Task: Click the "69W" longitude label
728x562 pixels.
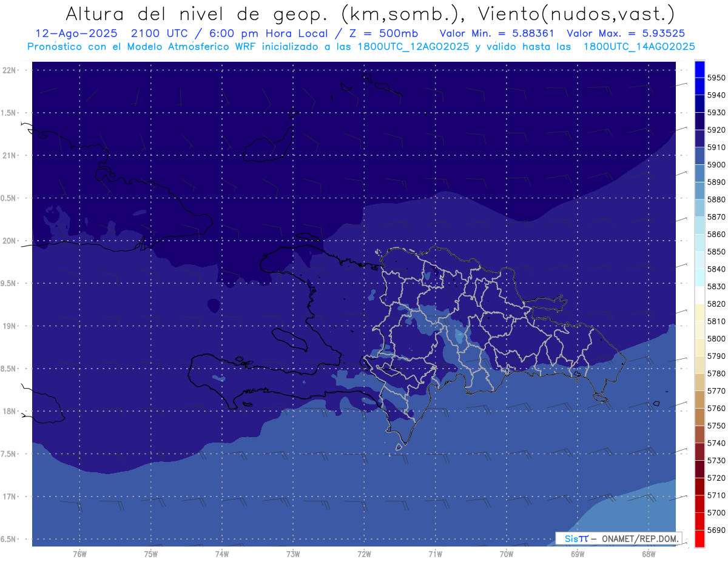Action: tap(577, 554)
